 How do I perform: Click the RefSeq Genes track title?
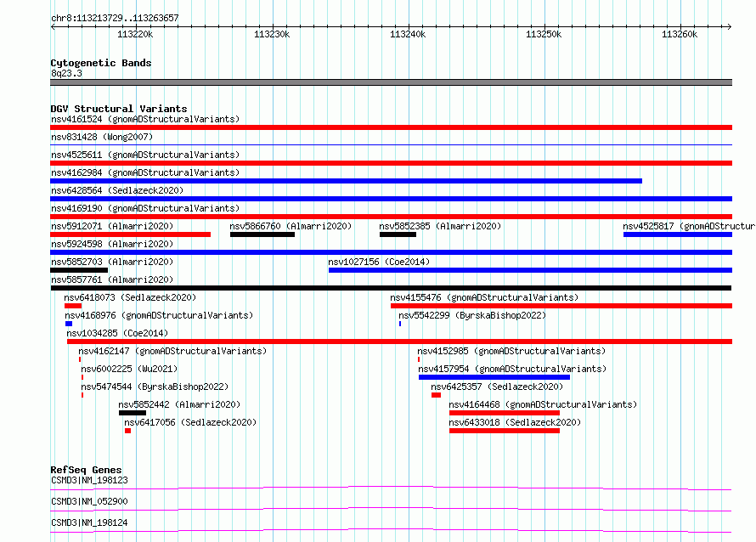coord(86,470)
